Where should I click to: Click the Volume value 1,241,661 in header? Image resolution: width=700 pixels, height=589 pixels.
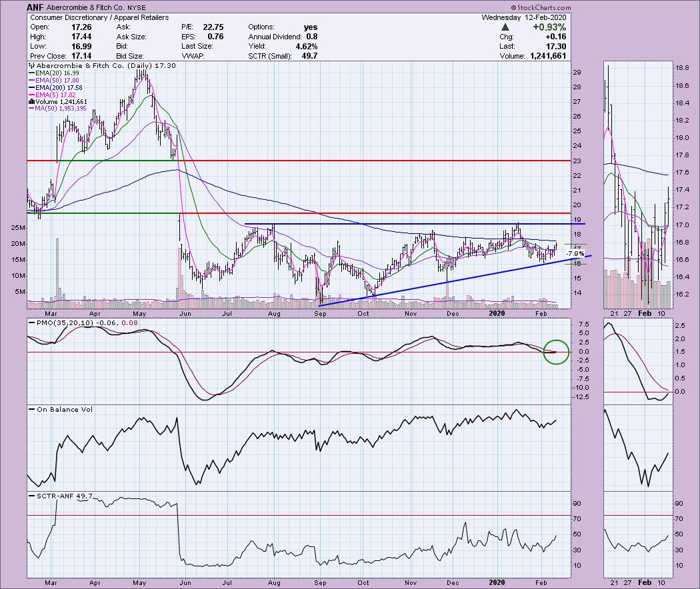[x=548, y=56]
